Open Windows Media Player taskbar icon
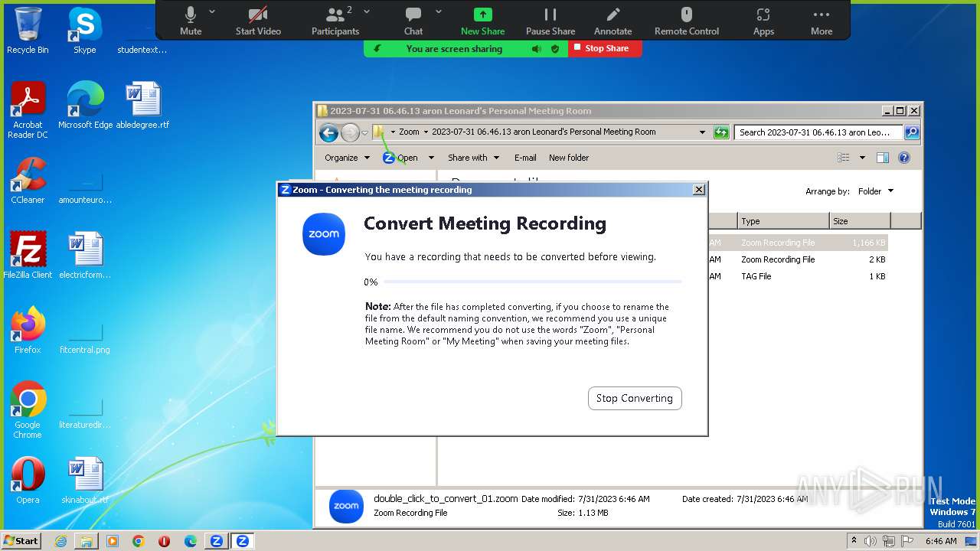The image size is (980, 551). click(113, 541)
